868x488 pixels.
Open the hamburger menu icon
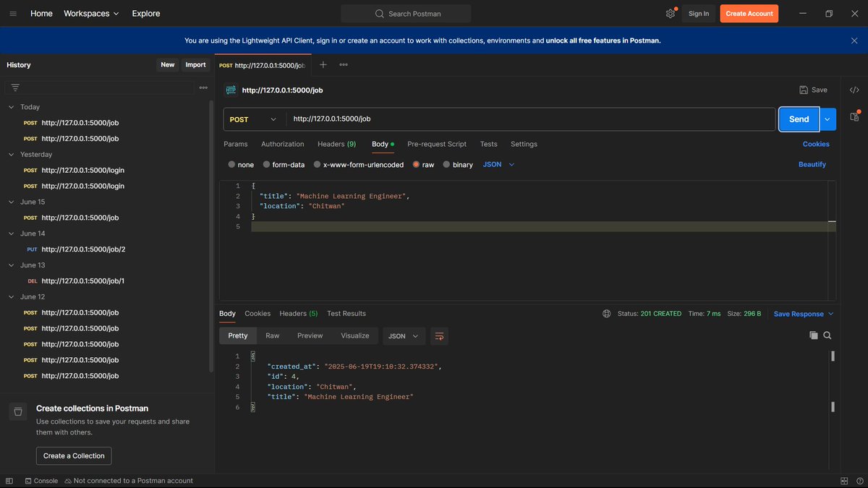tap(13, 13)
